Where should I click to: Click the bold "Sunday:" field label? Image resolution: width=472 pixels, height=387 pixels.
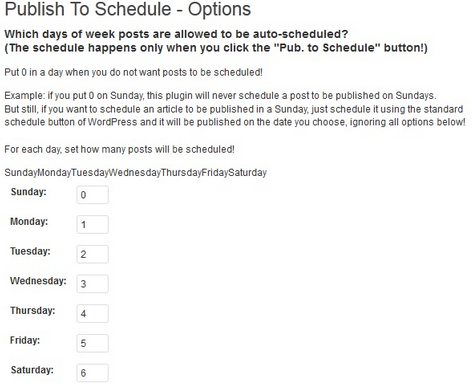click(29, 192)
